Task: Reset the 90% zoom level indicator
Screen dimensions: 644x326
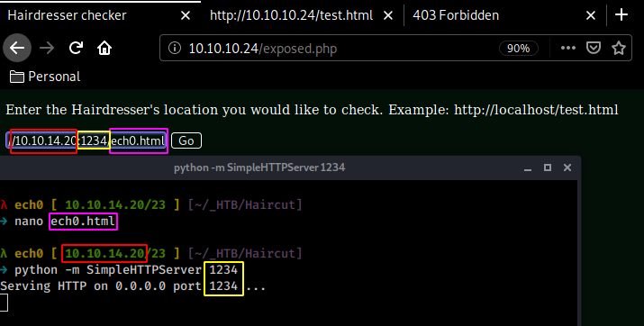Action: pyautogui.click(x=518, y=49)
